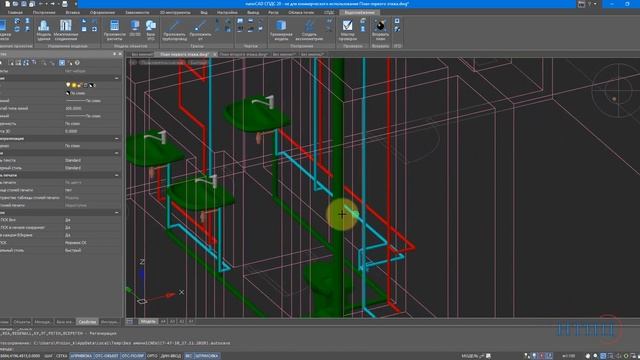The width and height of the screenshot is (640, 360).
Task: Open the drawing scale list in status bar
Action: tap(568, 356)
